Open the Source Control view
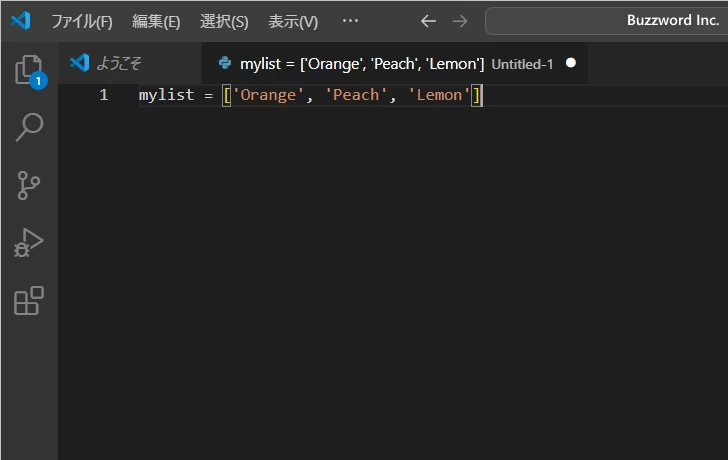Image resolution: width=728 pixels, height=460 pixels. (28, 185)
